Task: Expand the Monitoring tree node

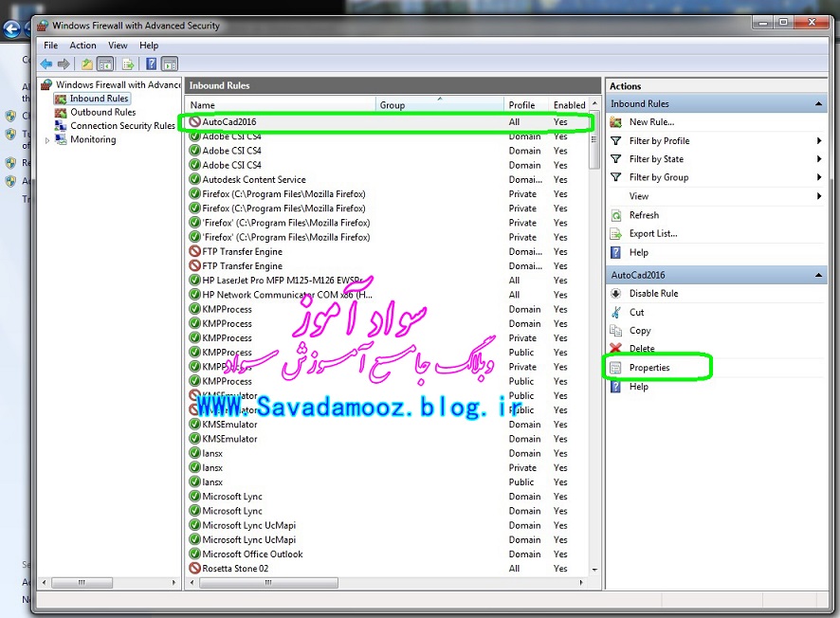Action: point(47,140)
